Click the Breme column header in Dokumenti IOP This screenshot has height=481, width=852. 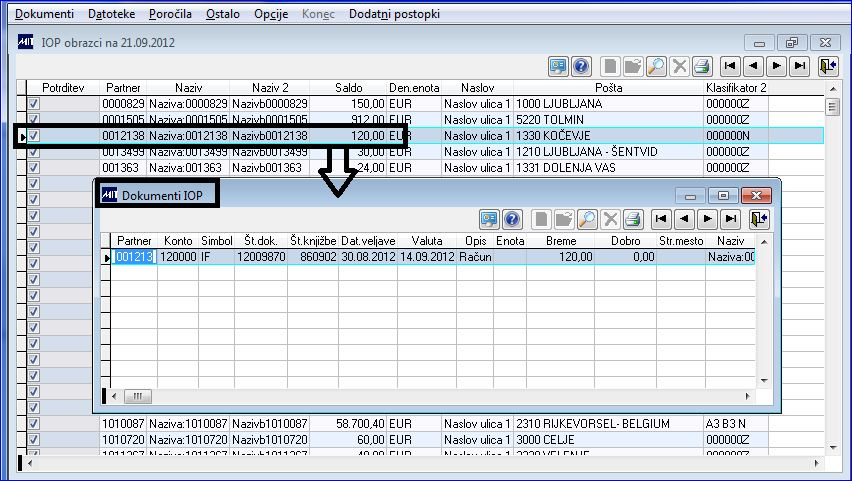coord(560,241)
